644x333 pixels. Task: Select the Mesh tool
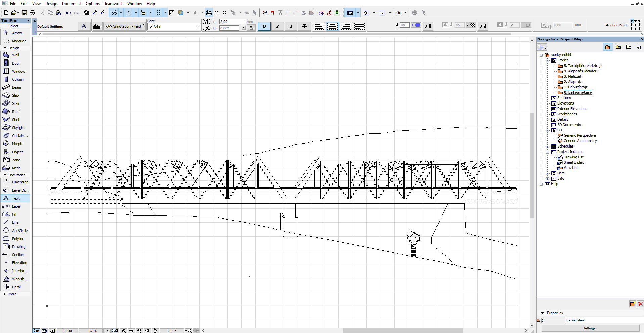click(x=15, y=168)
